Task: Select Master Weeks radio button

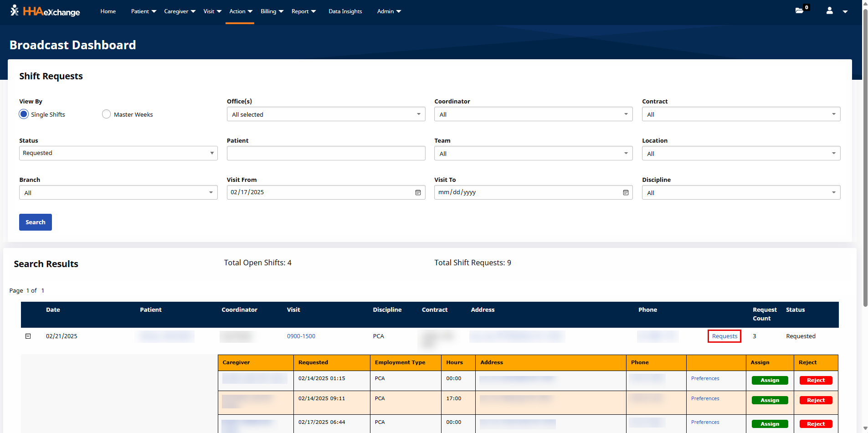Action: [x=106, y=114]
